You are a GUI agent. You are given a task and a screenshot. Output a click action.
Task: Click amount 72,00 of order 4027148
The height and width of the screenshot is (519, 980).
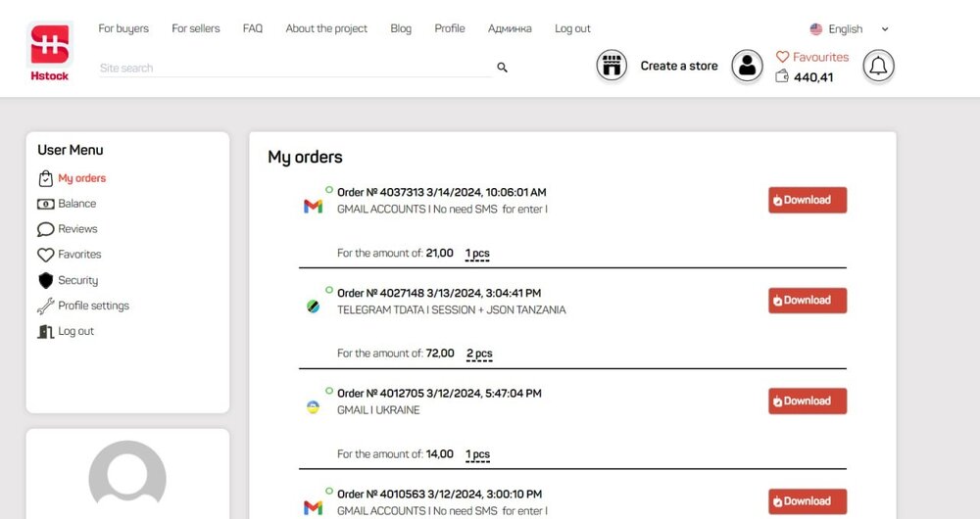440,354
